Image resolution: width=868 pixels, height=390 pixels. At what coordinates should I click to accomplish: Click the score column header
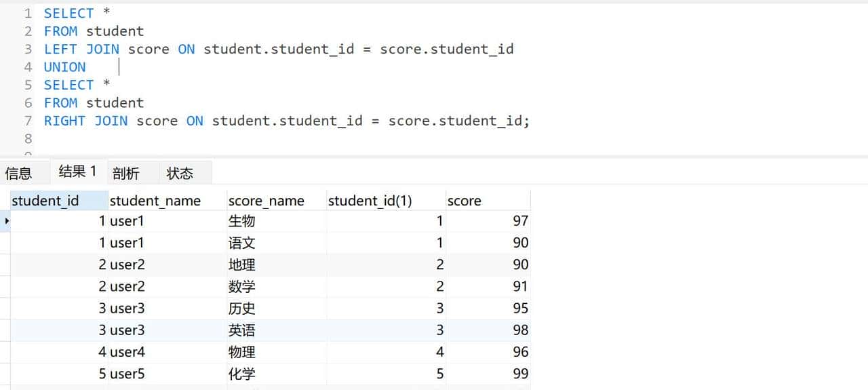[488, 201]
